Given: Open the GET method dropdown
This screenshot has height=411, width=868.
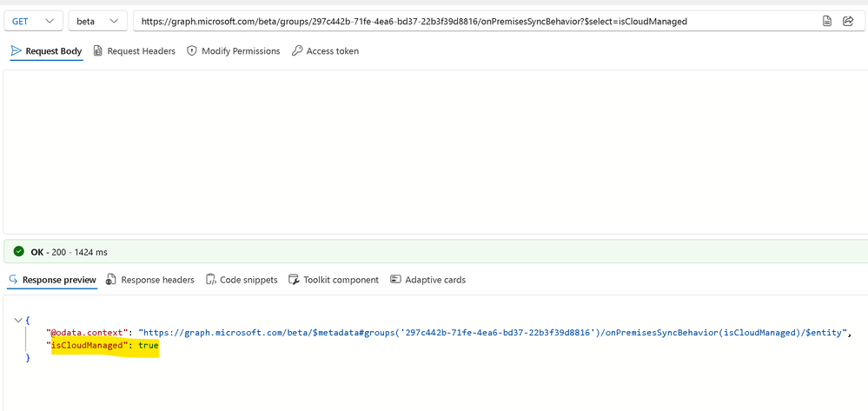Looking at the screenshot, I should 35,21.
